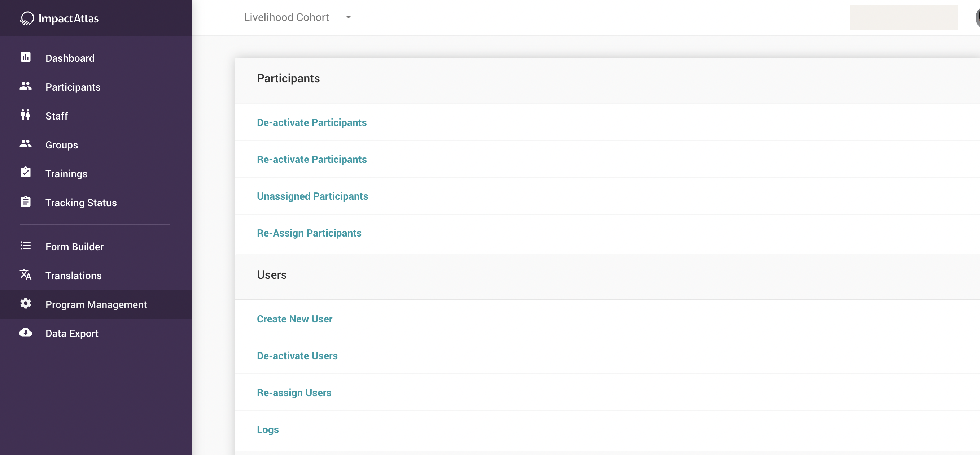Image resolution: width=980 pixels, height=455 pixels.
Task: Open the Unassigned Participants page
Action: click(312, 196)
